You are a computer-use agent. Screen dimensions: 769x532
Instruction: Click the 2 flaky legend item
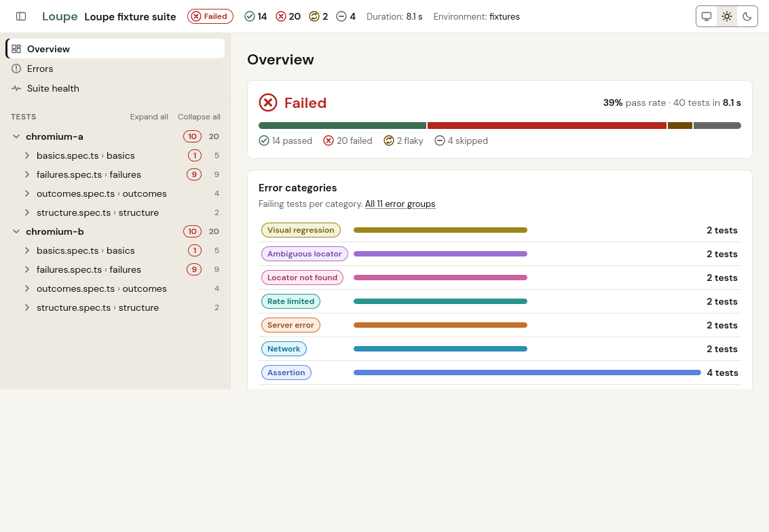pyautogui.click(x=403, y=140)
